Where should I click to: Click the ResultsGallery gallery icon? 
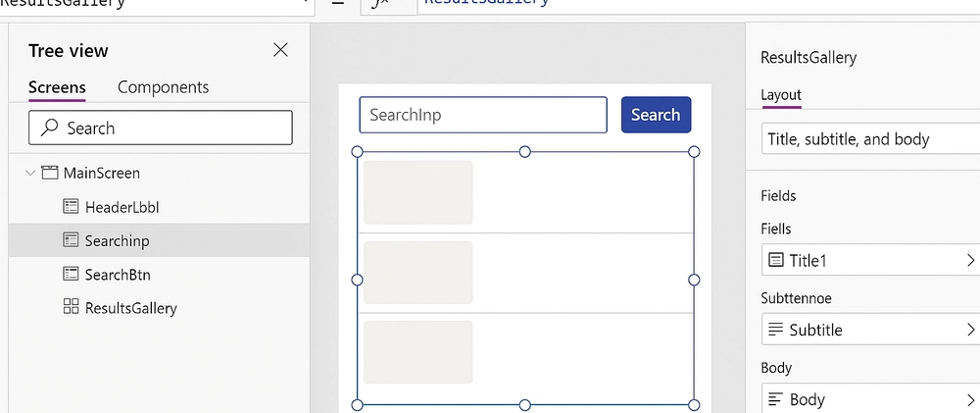click(71, 307)
